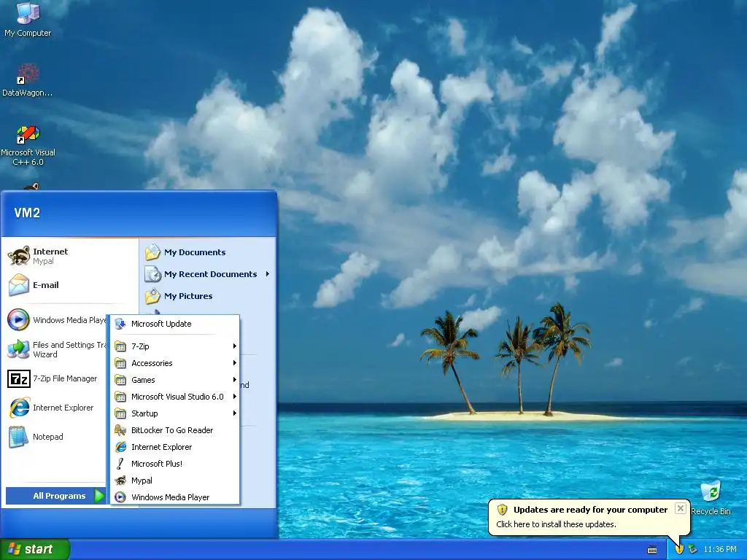The height and width of the screenshot is (560, 747).
Task: Click the Notepad icon in Start menu
Action: pos(18,437)
